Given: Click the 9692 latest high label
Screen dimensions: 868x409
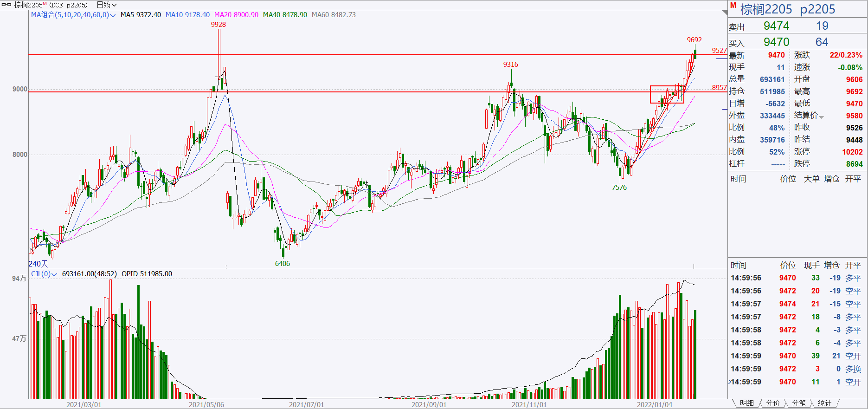Looking at the screenshot, I should (x=694, y=40).
